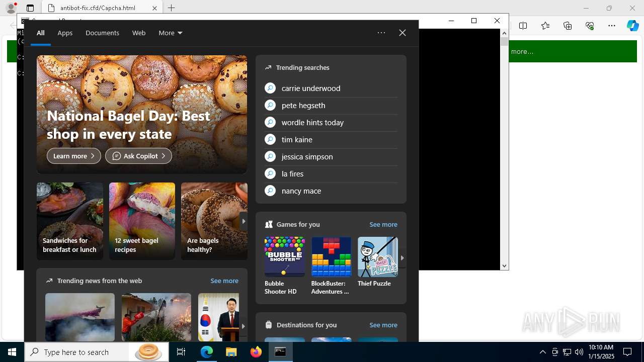
Task: Click Learn more on National Bagel Day
Action: click(x=74, y=156)
